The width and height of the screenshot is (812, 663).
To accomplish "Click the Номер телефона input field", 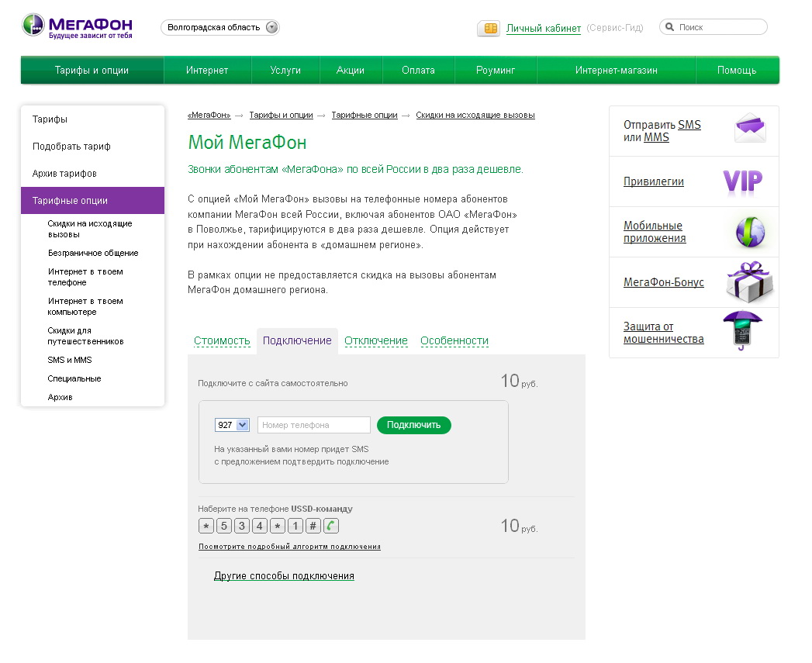I will tap(313, 425).
